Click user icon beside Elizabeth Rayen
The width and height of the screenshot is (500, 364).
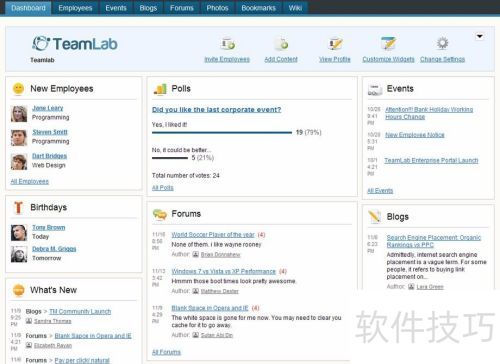point(29,345)
